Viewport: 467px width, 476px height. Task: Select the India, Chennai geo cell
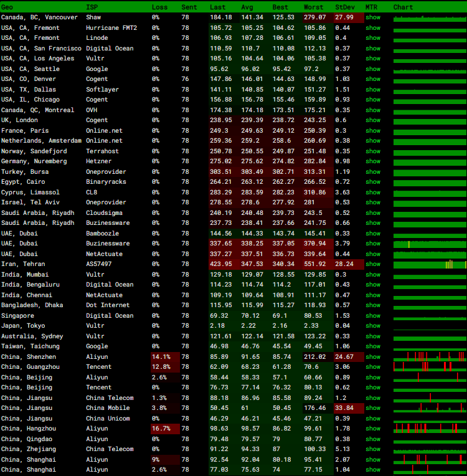[27, 295]
